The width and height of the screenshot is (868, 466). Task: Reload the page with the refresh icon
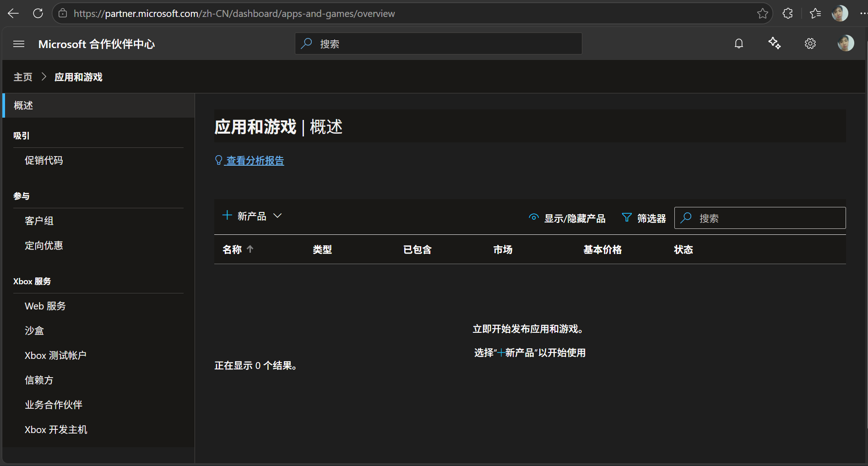pos(38,14)
